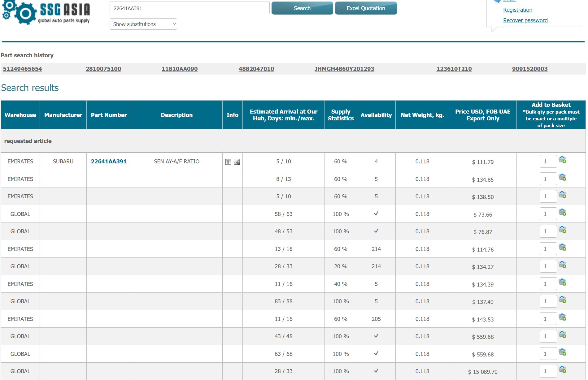Open the Registration link
The image size is (588, 380).
point(517,10)
